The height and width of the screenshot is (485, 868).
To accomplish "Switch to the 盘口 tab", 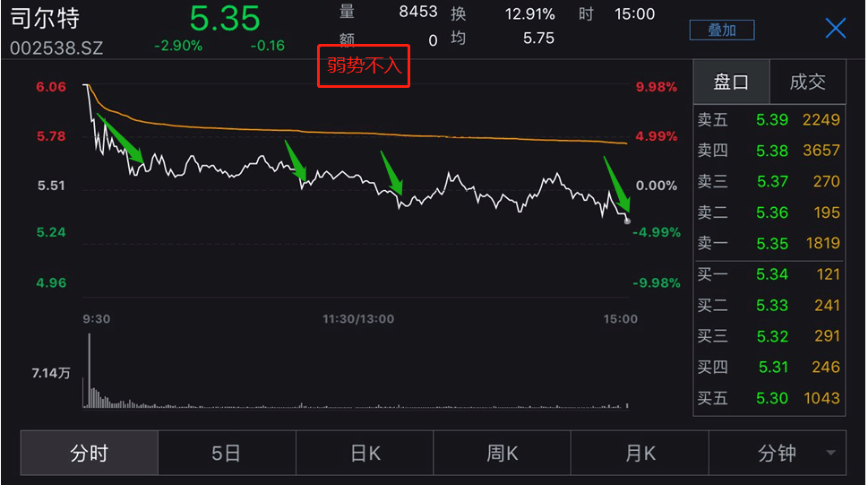I will 731,82.
